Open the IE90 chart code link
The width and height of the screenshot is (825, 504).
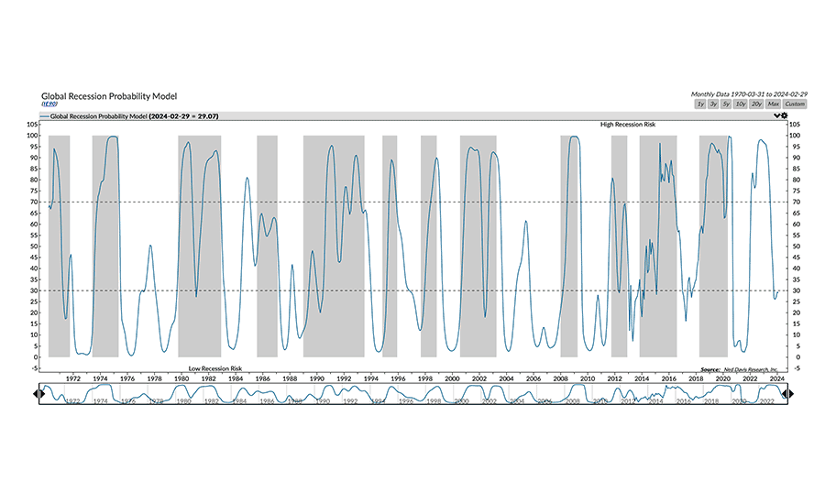(48, 105)
